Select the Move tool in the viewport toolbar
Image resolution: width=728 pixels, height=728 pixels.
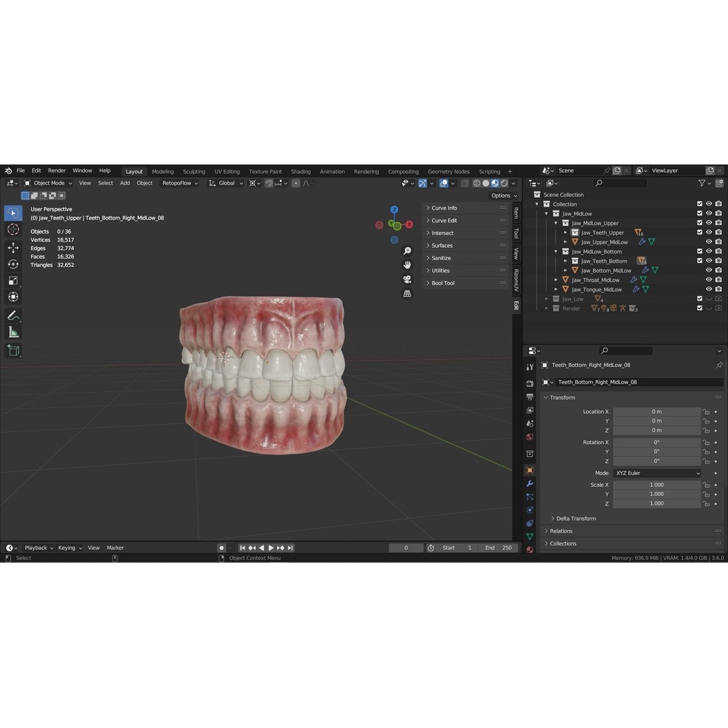pyautogui.click(x=13, y=247)
